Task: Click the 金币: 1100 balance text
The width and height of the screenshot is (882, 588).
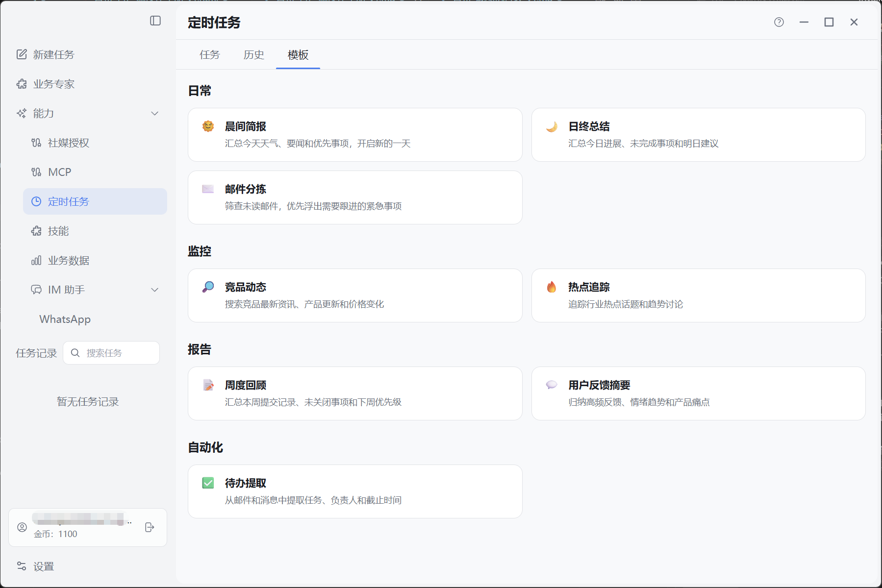Action: coord(55,534)
